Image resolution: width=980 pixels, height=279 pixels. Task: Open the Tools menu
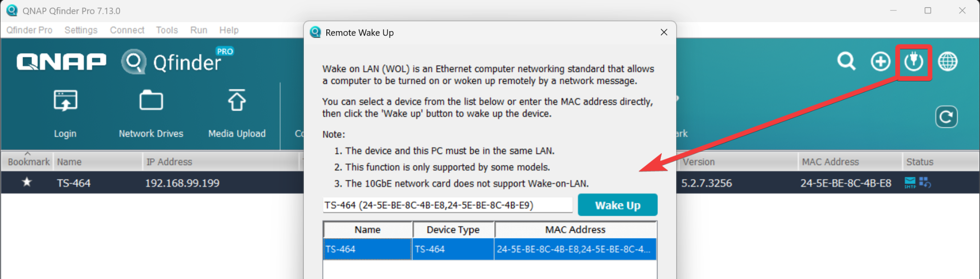(167, 30)
